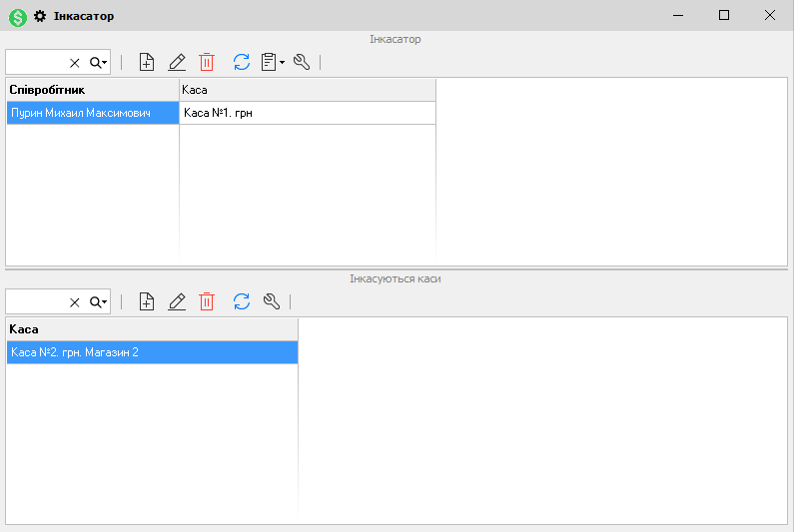Refresh the Інкасатор list
The height and width of the screenshot is (532, 794).
pos(241,62)
